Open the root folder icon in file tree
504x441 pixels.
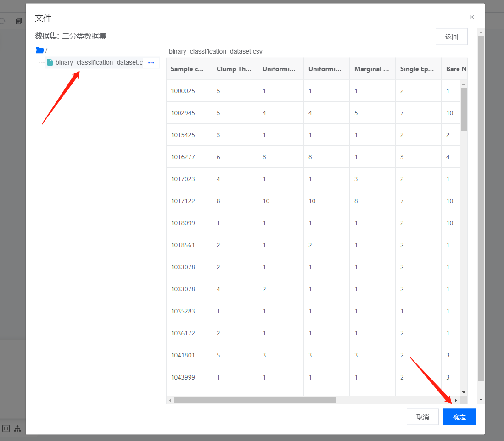[40, 50]
